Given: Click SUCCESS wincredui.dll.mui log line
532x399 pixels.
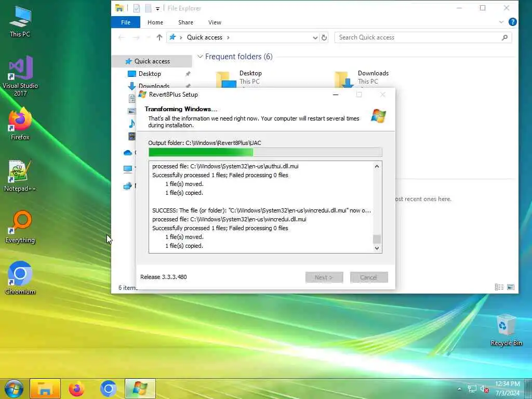Looking at the screenshot, I should click(261, 210).
